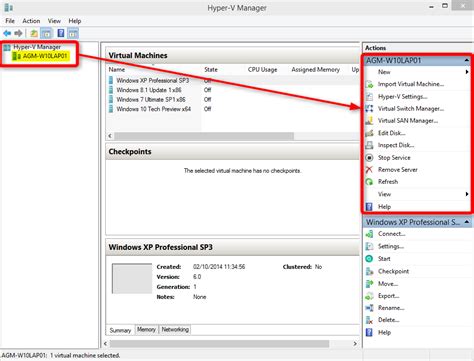Click the Stop Service action text
Image resolution: width=474 pixels, height=361 pixels.
click(x=394, y=157)
